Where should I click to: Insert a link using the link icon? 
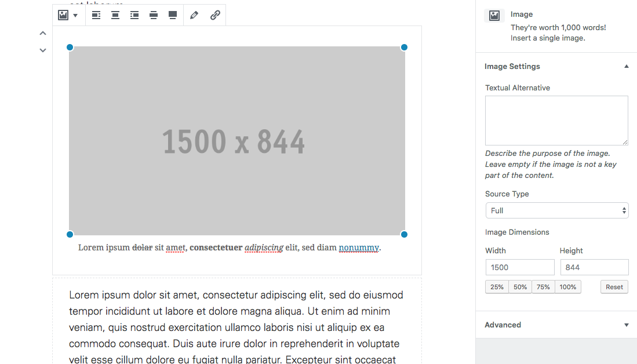215,15
